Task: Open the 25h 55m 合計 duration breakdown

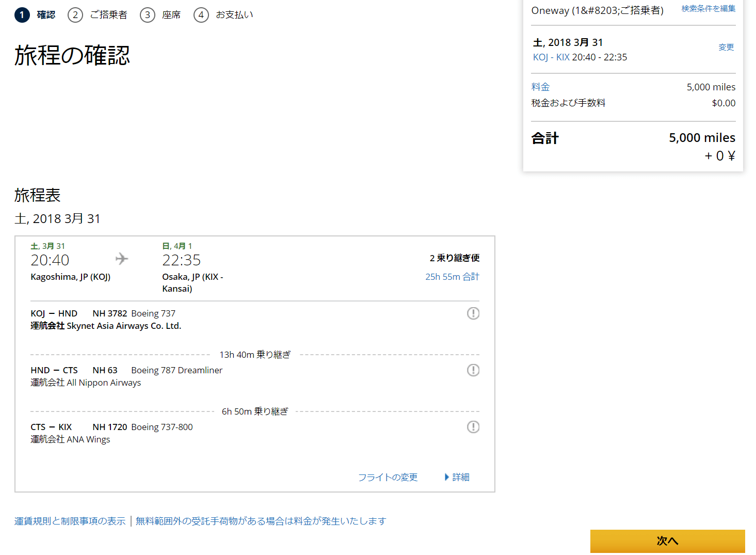Action: pos(452,277)
